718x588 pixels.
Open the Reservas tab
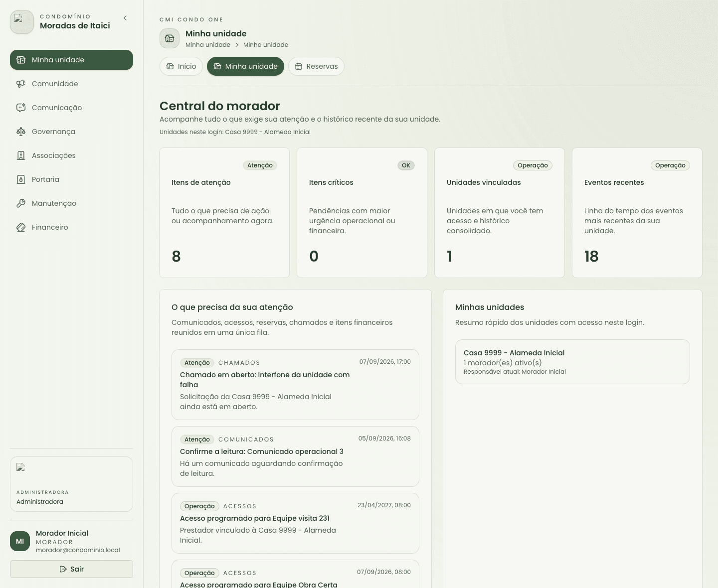316,66
